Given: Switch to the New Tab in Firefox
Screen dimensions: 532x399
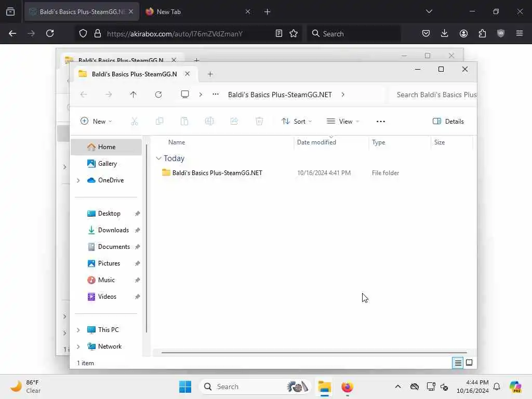Looking at the screenshot, I should point(199,11).
